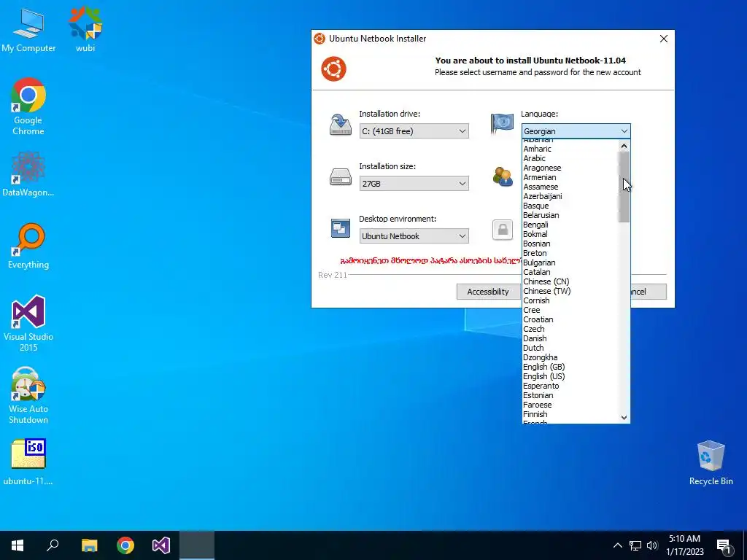The width and height of the screenshot is (747, 560).
Task: Choose Basque from the language list
Action: 570,206
